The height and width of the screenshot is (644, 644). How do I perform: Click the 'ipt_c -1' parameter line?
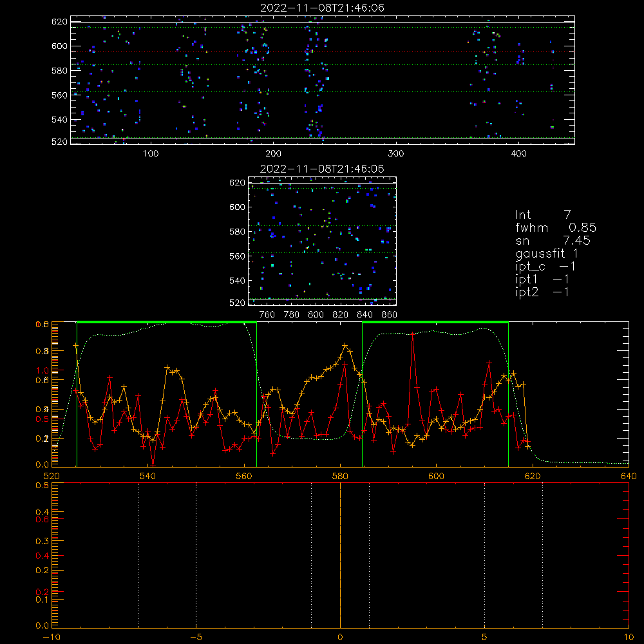(545, 267)
